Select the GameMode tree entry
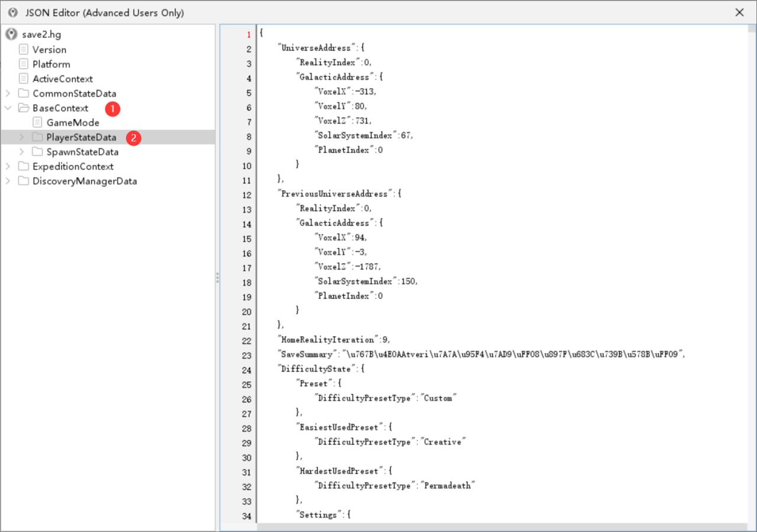Screen dimensions: 757x532 73,122
